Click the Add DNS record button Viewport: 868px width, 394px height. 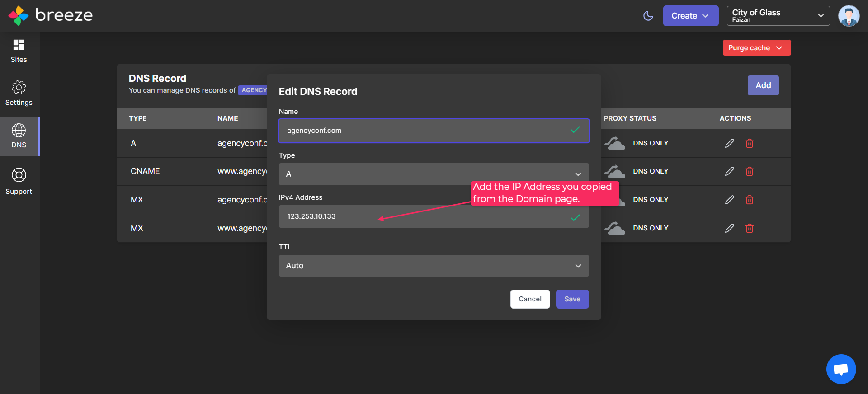[x=763, y=85]
